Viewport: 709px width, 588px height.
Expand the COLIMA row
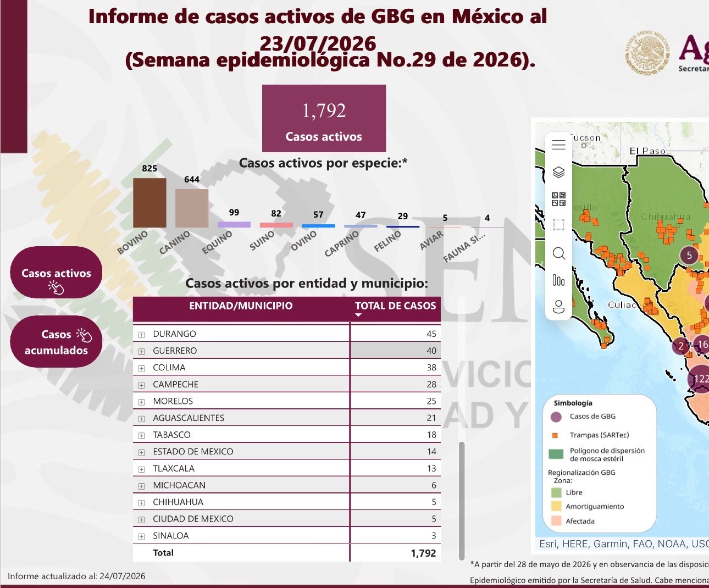coord(141,368)
